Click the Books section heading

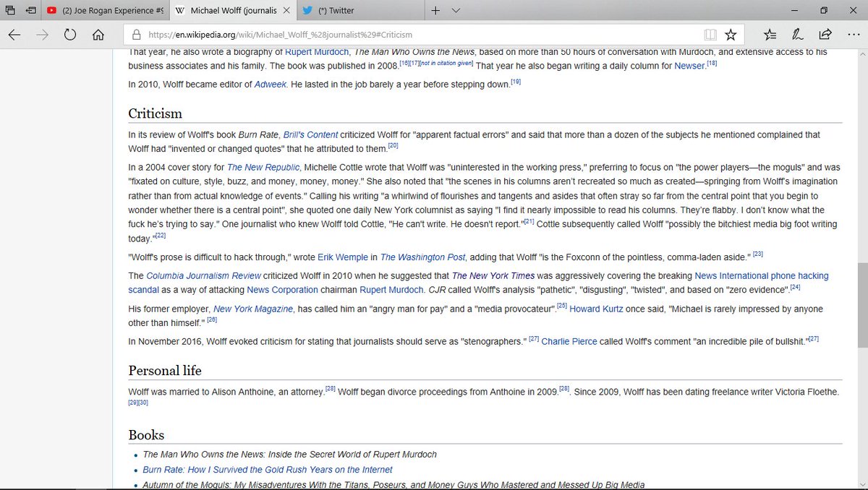point(146,435)
